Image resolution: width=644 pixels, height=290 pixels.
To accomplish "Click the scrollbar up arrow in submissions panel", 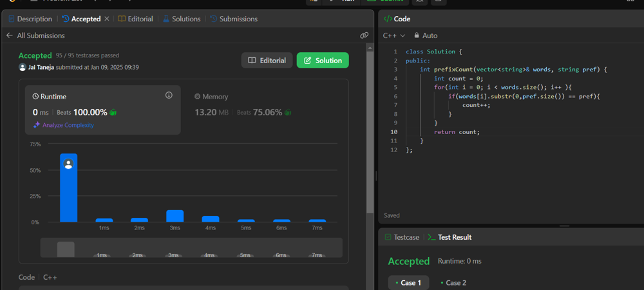I will tap(370, 48).
